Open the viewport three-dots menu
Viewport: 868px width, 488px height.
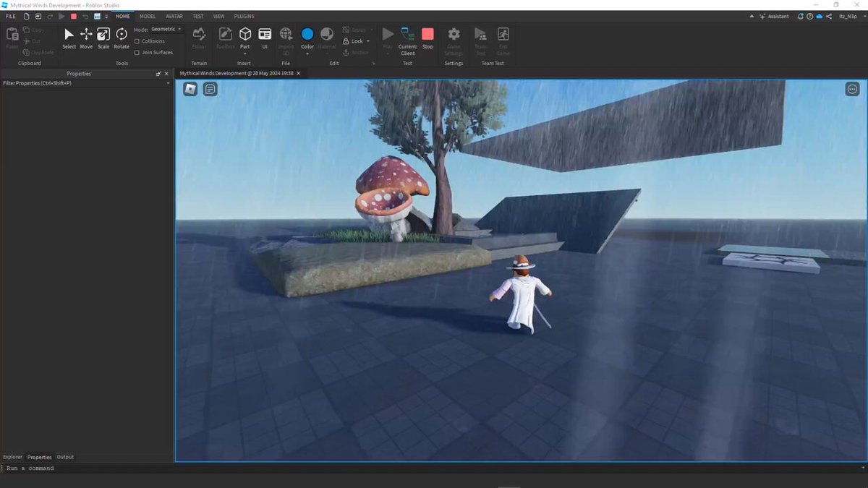click(852, 89)
